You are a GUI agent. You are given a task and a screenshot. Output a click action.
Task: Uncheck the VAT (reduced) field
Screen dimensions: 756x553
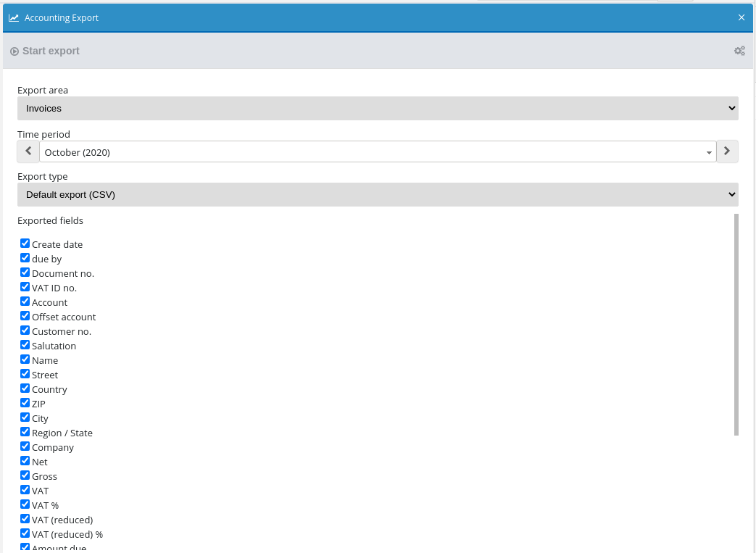click(25, 518)
